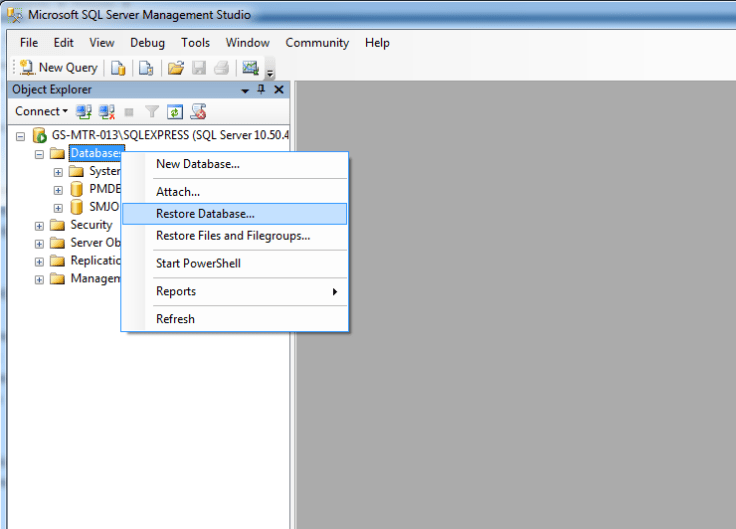Image resolution: width=736 pixels, height=529 pixels.
Task: Click Start PowerShell menu entry
Action: 198,264
